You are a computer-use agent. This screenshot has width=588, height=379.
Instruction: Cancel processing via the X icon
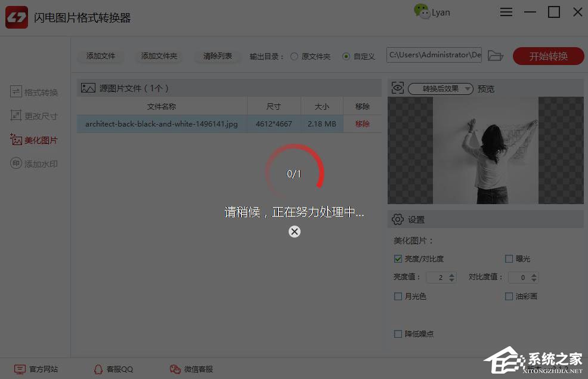294,232
